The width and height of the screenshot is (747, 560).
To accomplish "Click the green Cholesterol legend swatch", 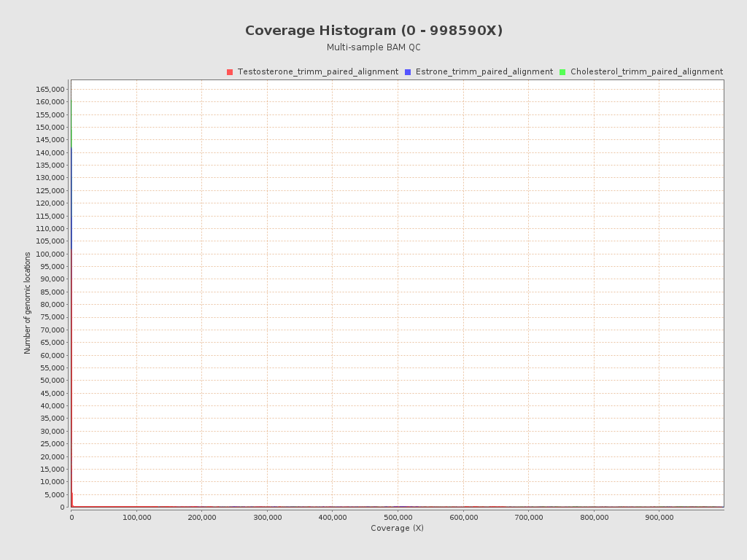I will pyautogui.click(x=562, y=72).
